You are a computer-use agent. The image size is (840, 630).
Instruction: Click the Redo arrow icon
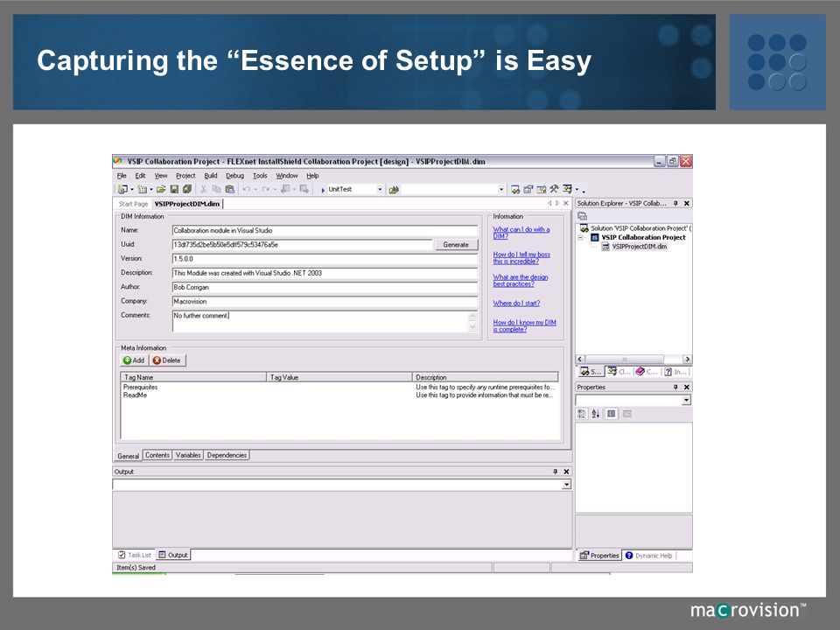point(265,189)
